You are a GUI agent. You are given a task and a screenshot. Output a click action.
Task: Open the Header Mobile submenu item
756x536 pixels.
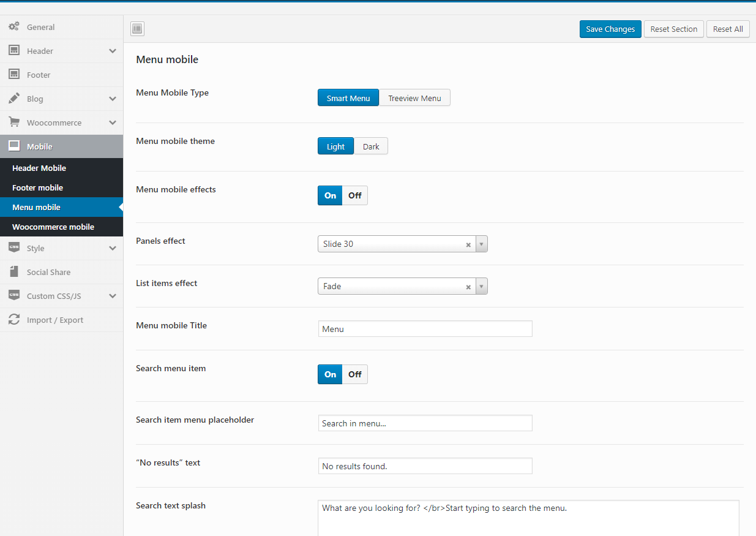tap(39, 168)
